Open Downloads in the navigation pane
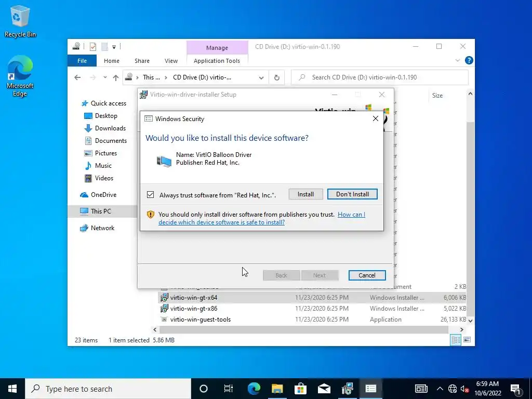532x399 pixels. [x=105, y=128]
